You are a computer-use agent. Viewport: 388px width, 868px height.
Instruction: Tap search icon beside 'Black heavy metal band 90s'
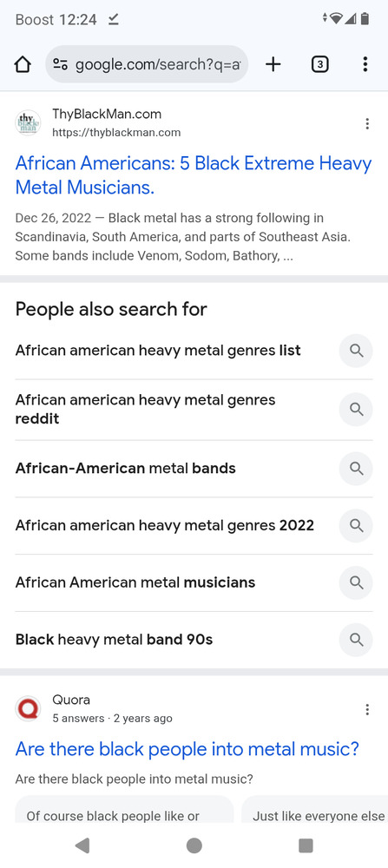click(x=356, y=640)
